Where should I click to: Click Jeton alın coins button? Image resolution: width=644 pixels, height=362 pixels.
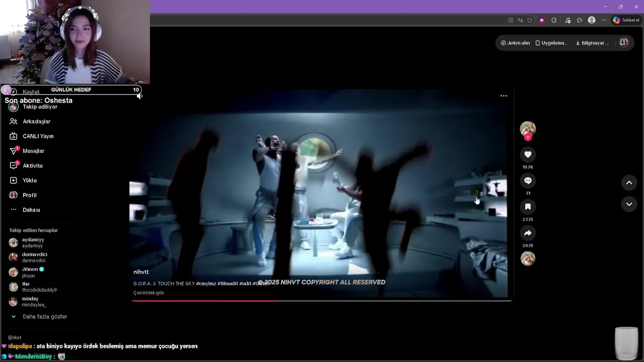click(515, 43)
